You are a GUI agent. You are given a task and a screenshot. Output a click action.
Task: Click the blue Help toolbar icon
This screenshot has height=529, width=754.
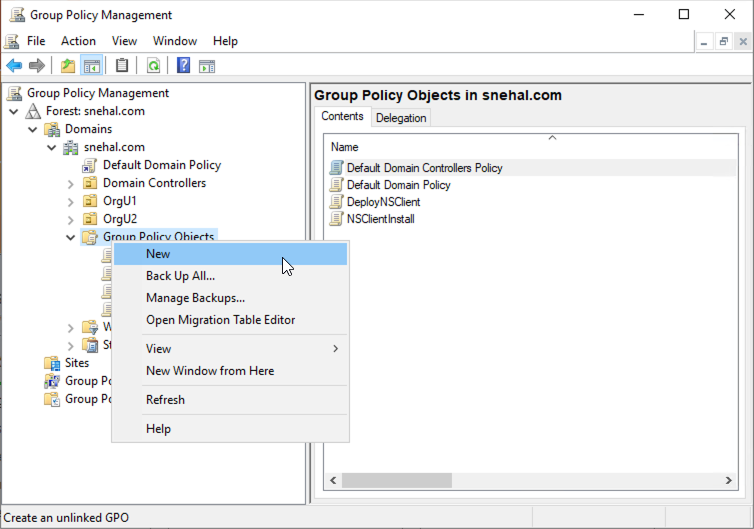tap(184, 66)
